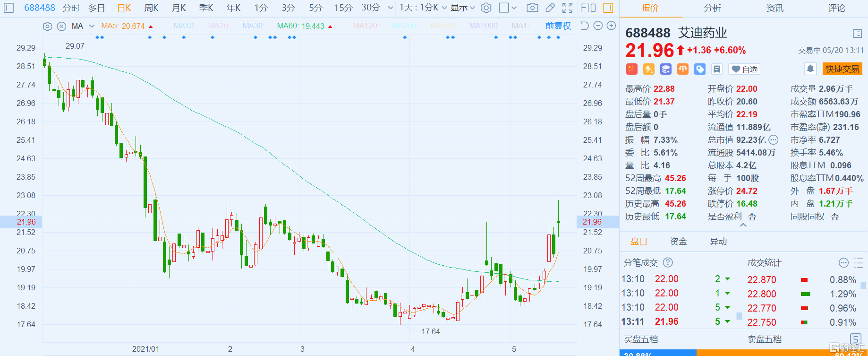Click the China flag market icon

[x=632, y=69]
